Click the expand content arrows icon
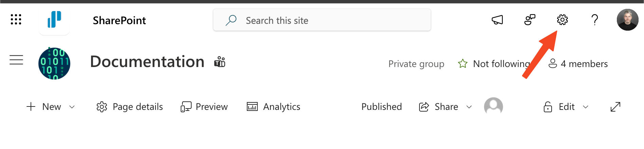The width and height of the screenshot is (644, 149). tap(615, 107)
